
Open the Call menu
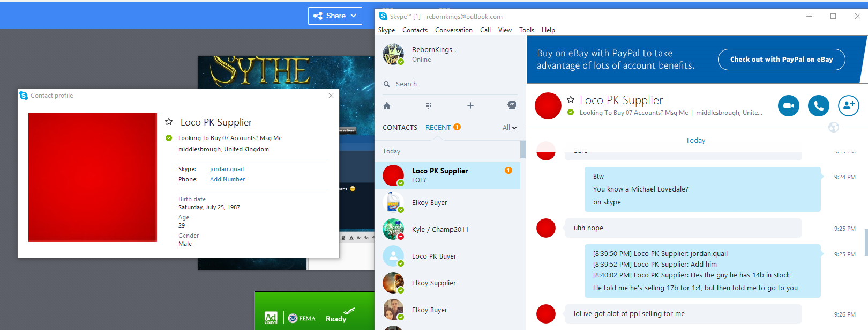485,30
